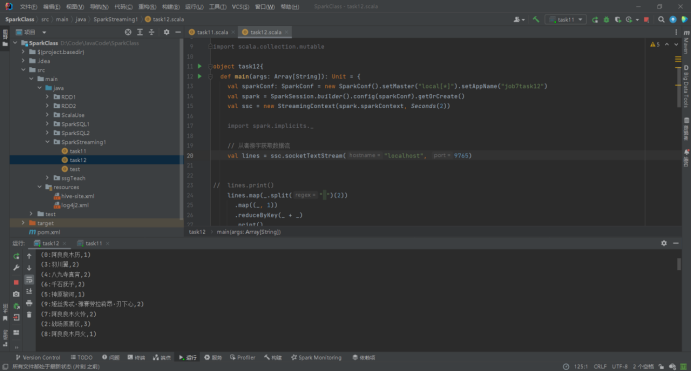The height and width of the screenshot is (371, 692).
Task: Expand the target folder in project tree
Action: pyautogui.click(x=23, y=223)
